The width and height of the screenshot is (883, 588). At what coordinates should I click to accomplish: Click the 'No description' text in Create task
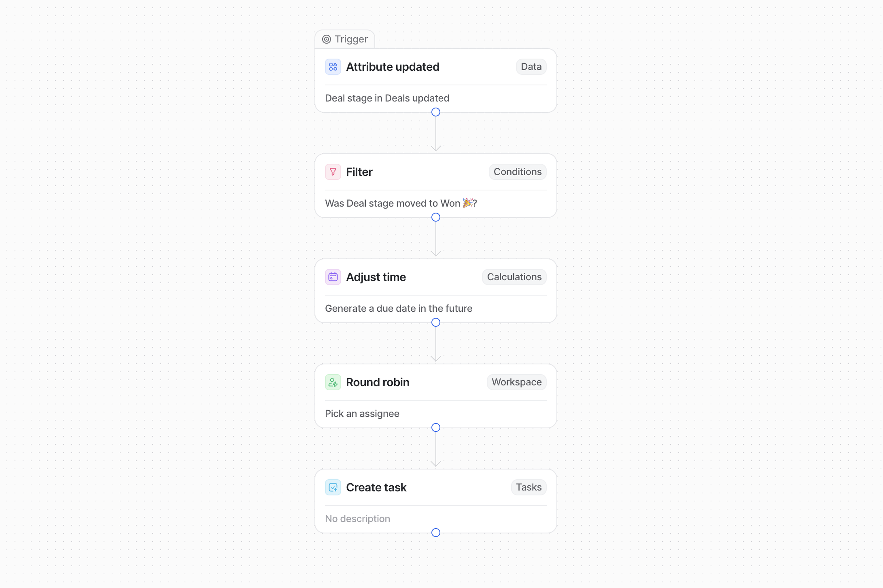coord(357,519)
